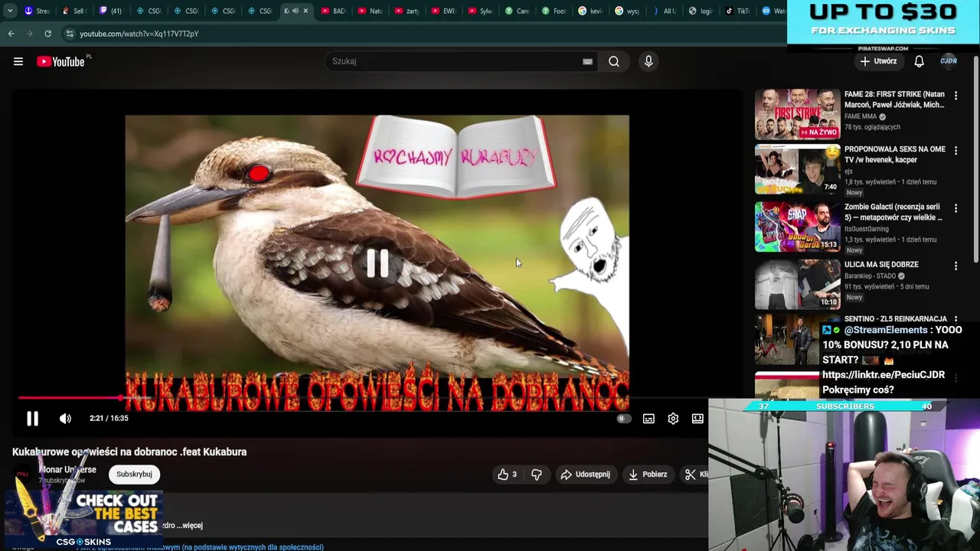View site information icon in address bar

[70, 34]
